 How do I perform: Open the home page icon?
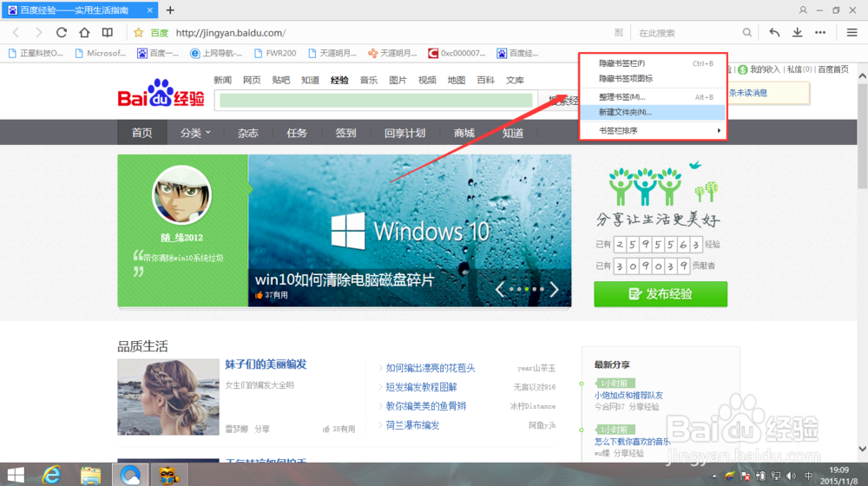[x=84, y=33]
